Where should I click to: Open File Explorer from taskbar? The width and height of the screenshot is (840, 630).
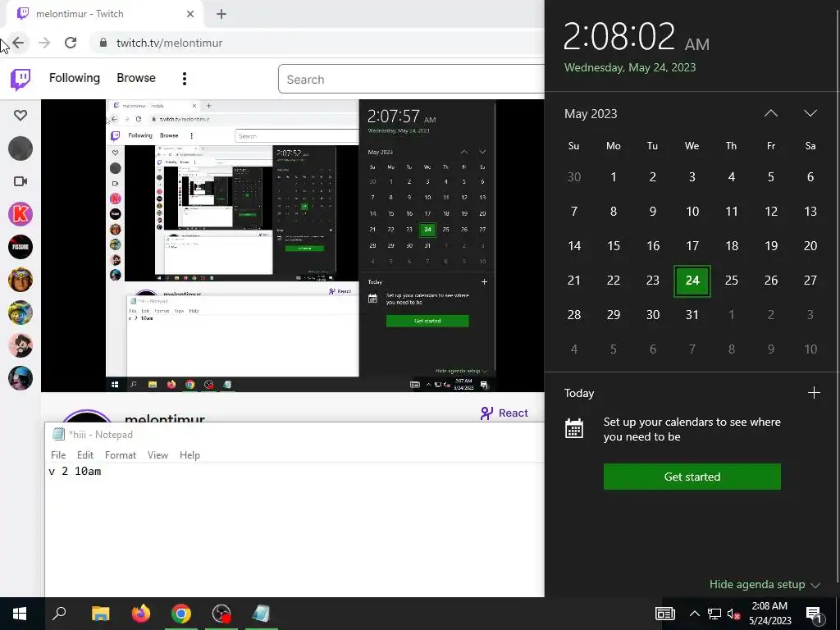coord(100,614)
